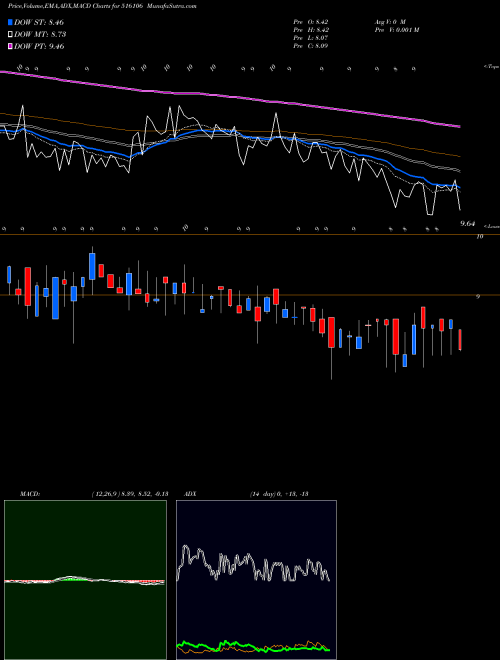The image size is (500, 660).
Task: Click the magenta DOW PT legend swatch
Action: click(x=10, y=46)
